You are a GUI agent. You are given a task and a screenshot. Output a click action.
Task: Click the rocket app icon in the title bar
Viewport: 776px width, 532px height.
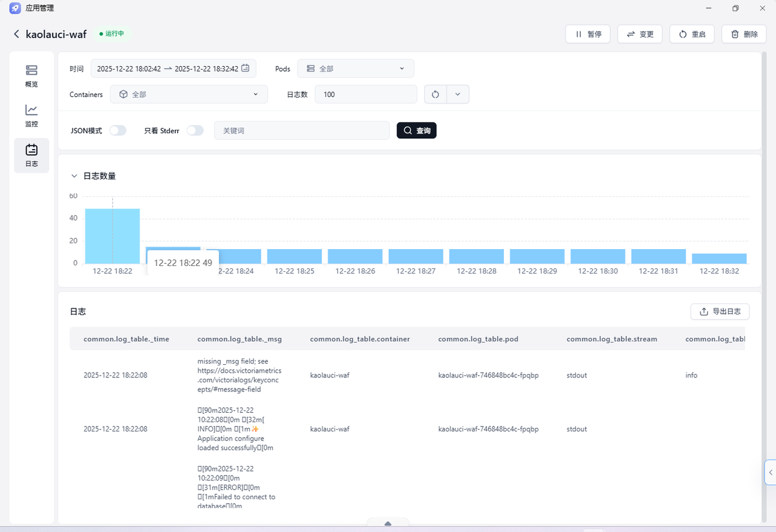[15, 8]
